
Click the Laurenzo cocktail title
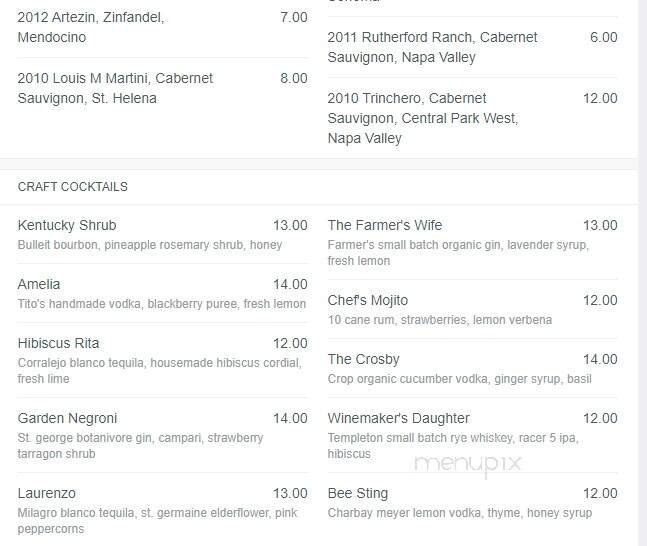click(x=47, y=493)
